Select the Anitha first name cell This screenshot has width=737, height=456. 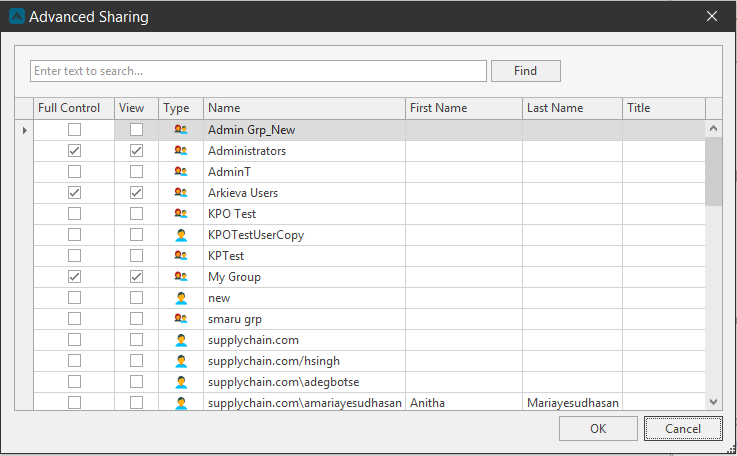click(x=464, y=402)
